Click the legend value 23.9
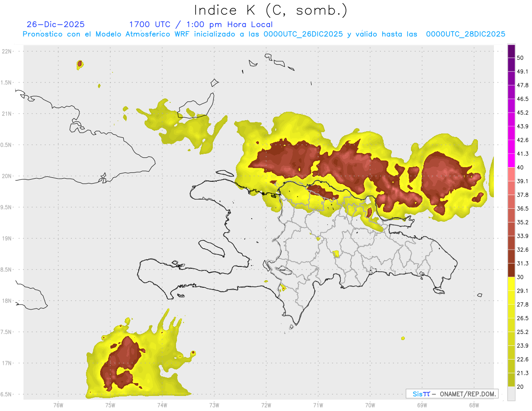The image size is (532, 411). [523, 345]
